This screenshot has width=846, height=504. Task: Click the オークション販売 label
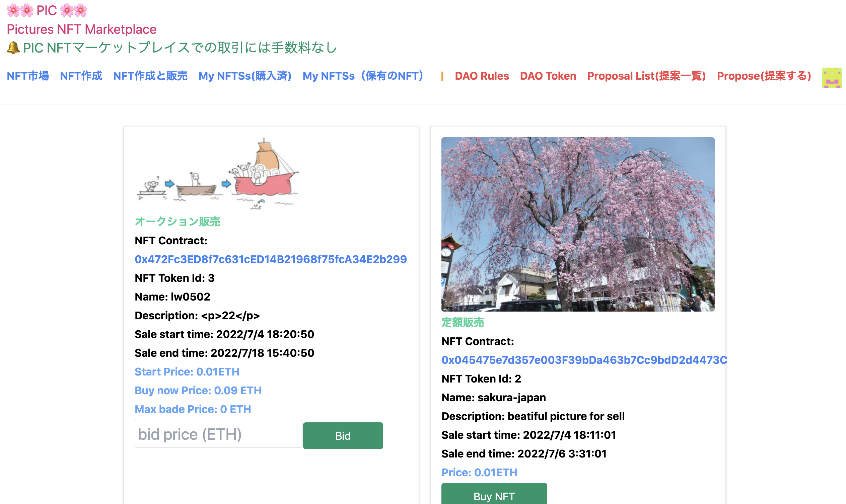pyautogui.click(x=178, y=222)
